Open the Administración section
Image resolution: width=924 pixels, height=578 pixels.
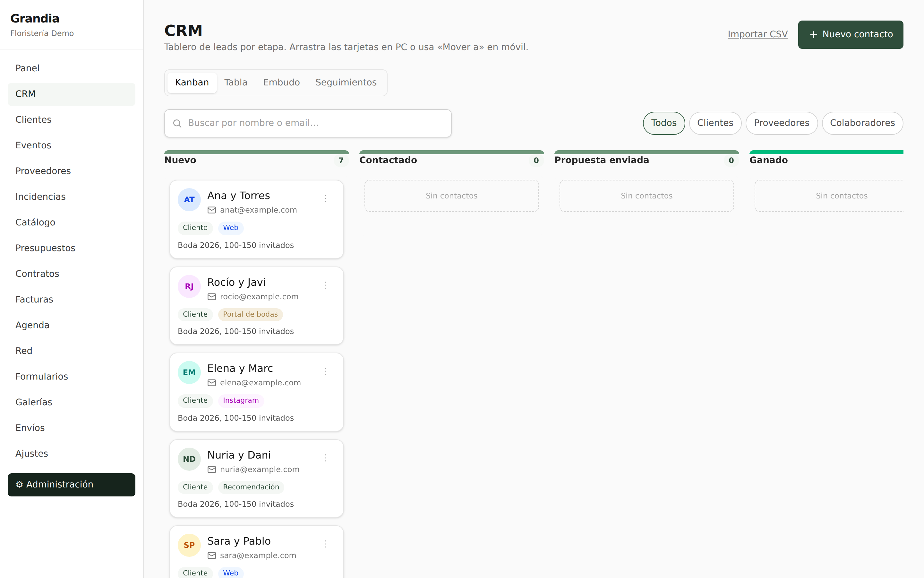72,485
